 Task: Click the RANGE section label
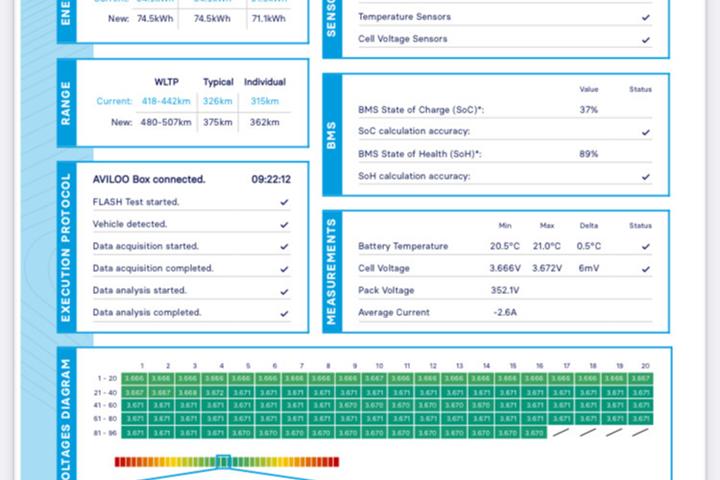[66, 103]
